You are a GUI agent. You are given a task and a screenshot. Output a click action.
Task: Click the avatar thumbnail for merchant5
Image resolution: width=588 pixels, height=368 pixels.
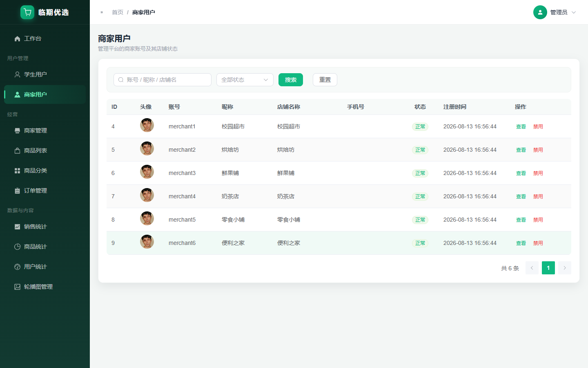click(147, 218)
